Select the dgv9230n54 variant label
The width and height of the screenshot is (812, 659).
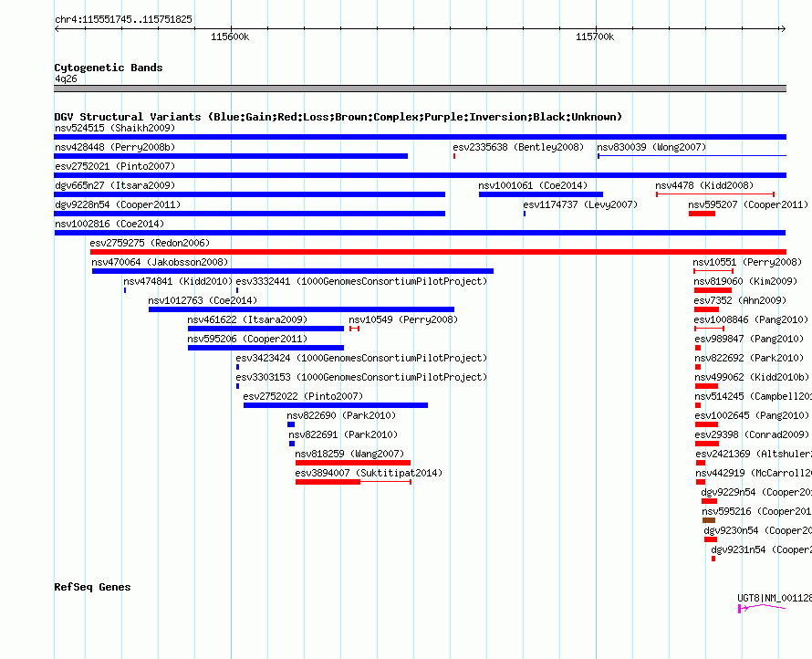[757, 530]
